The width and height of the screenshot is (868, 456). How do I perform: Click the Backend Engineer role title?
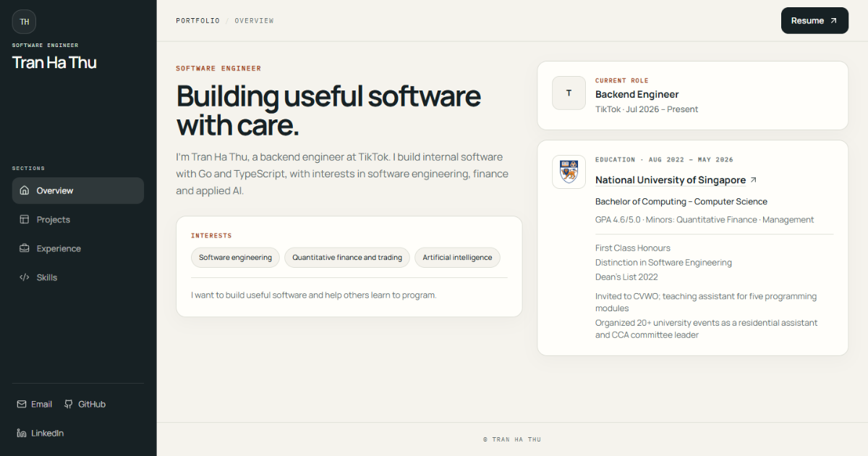point(637,94)
